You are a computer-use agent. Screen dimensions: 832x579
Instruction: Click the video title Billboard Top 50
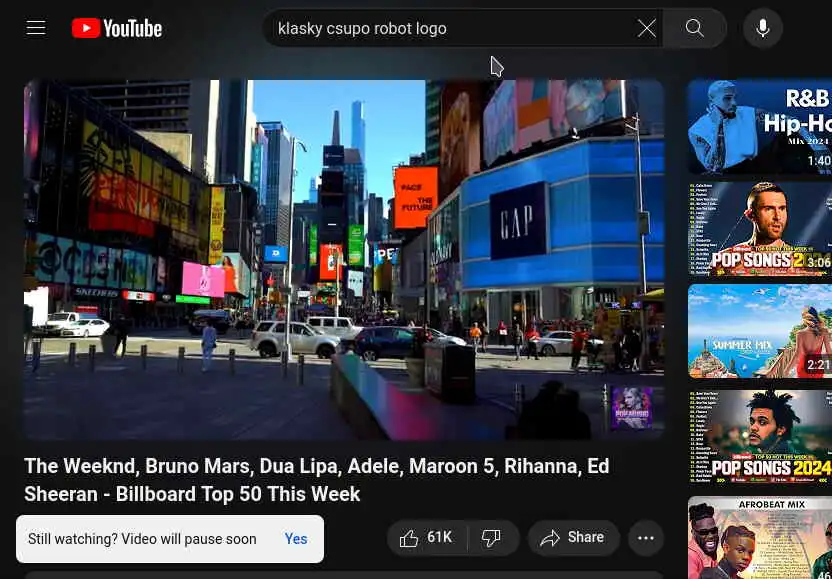[x=316, y=480]
